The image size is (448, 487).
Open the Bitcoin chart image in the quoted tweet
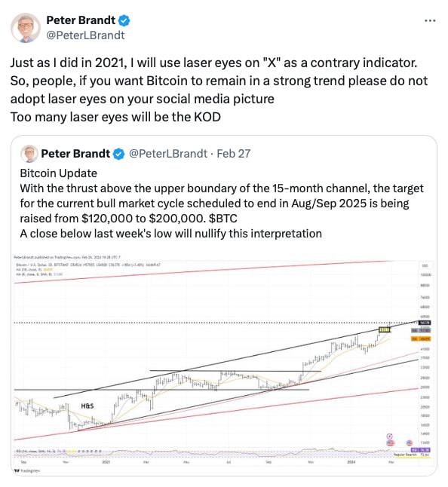click(x=222, y=365)
